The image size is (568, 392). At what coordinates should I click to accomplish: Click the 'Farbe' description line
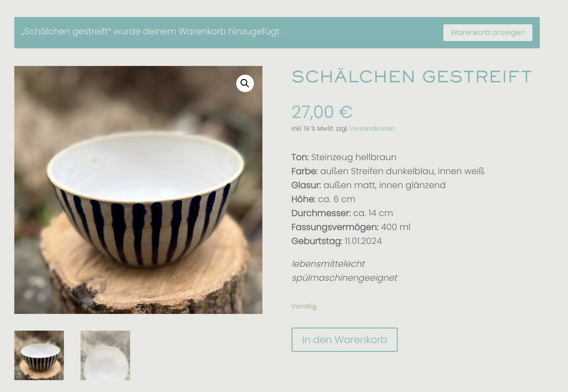point(388,171)
